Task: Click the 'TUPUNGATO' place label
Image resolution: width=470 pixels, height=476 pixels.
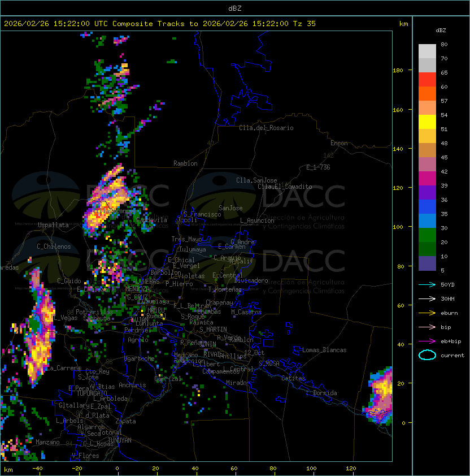Action: tap(92, 393)
